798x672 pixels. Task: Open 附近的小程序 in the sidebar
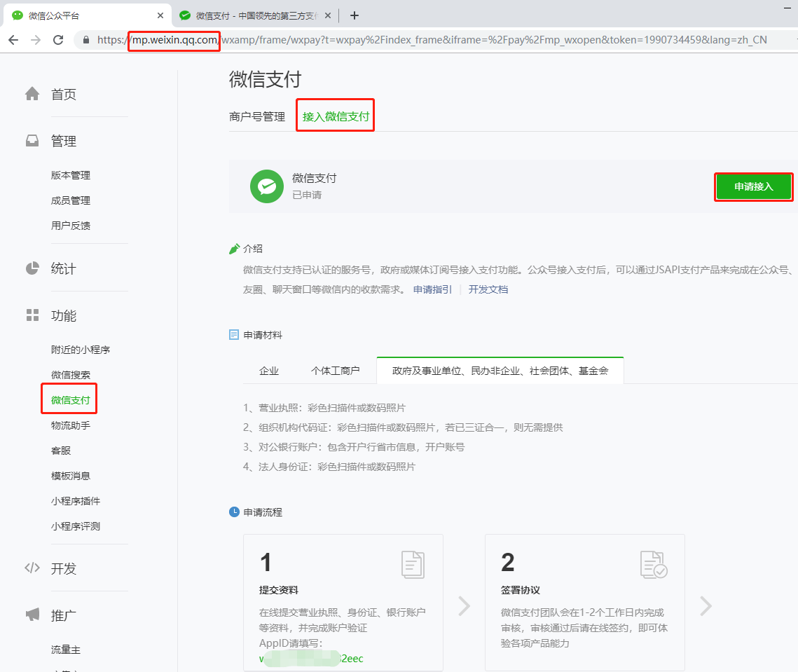(81, 350)
